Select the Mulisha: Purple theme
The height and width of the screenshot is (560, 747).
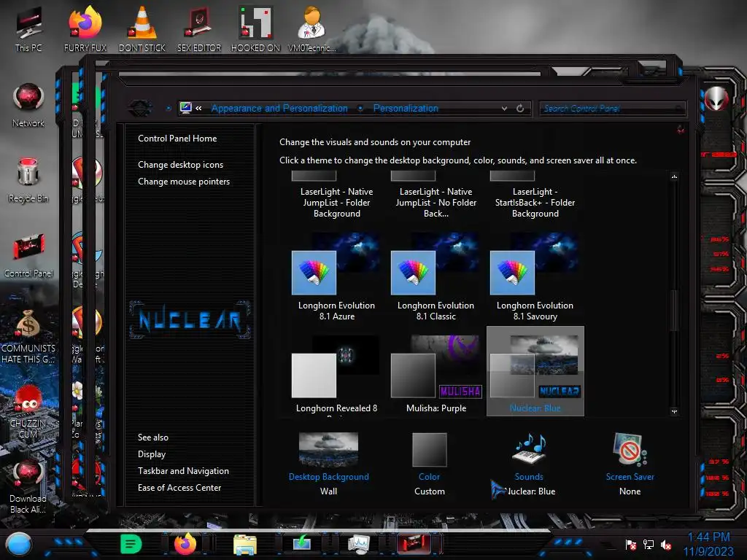tap(436, 374)
